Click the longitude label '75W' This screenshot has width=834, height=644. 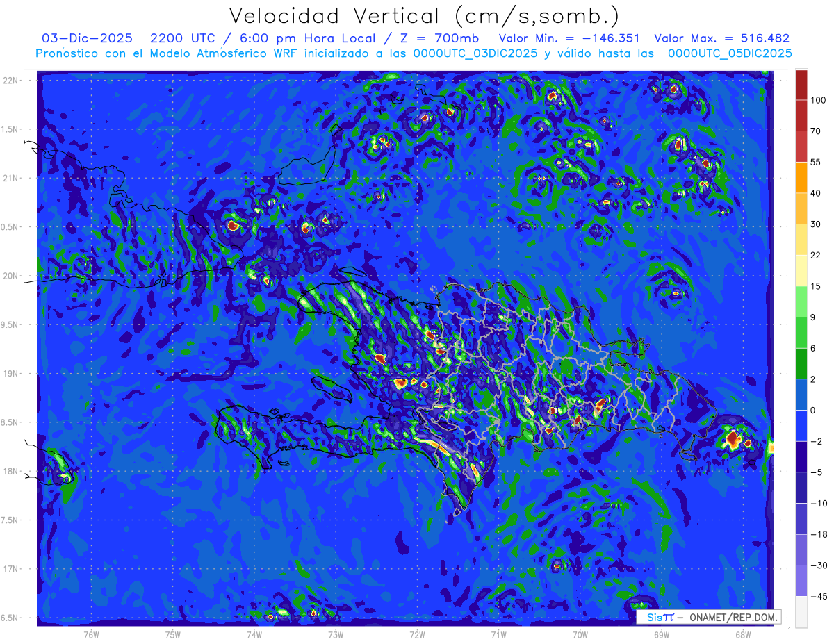(x=173, y=634)
